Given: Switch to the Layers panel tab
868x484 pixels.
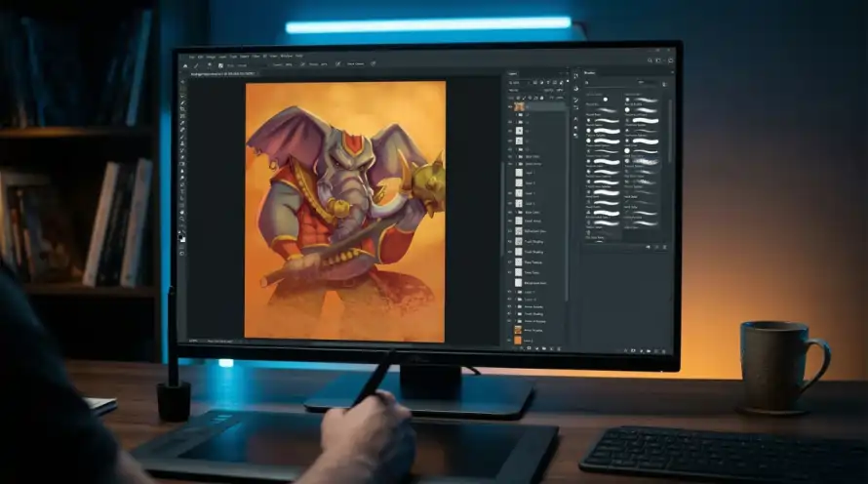Looking at the screenshot, I should (513, 73).
